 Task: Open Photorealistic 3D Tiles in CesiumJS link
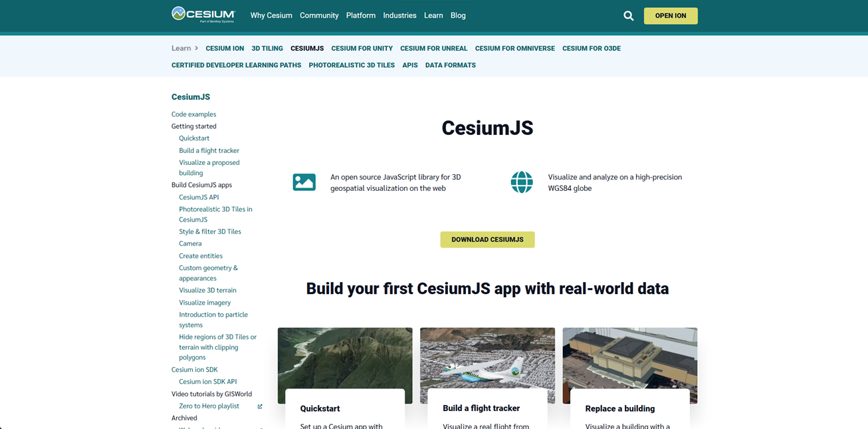tap(215, 214)
